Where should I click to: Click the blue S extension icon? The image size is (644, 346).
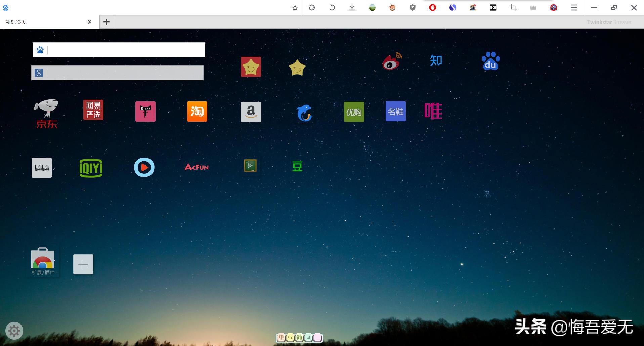point(453,7)
